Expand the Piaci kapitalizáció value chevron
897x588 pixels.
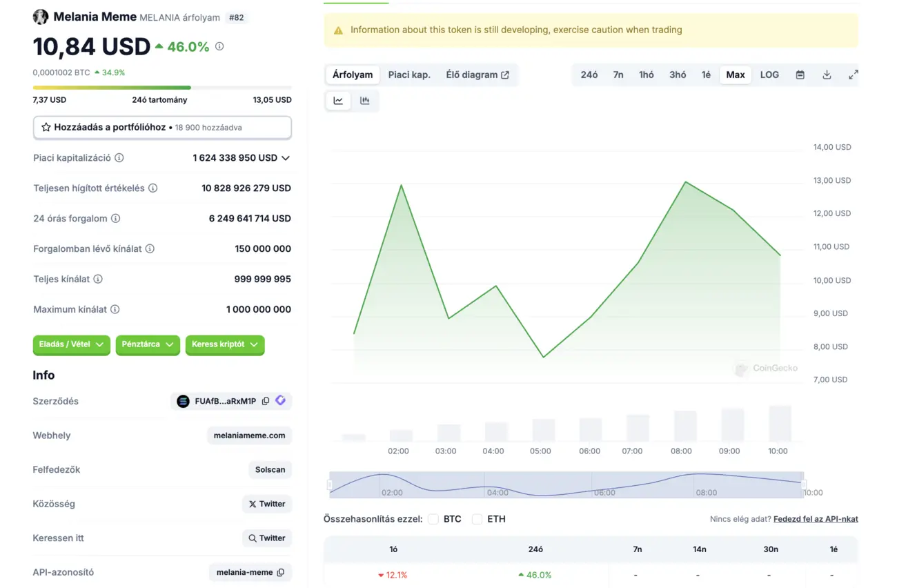tap(286, 158)
